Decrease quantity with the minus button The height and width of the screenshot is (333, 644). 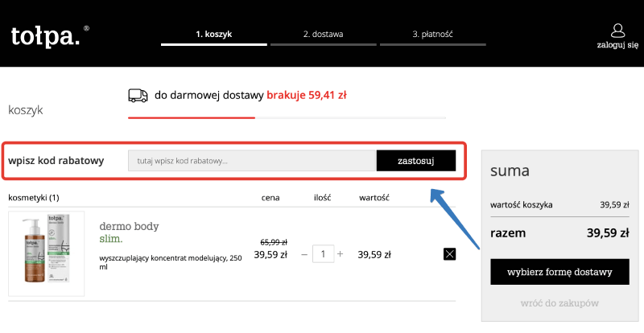coord(304,254)
